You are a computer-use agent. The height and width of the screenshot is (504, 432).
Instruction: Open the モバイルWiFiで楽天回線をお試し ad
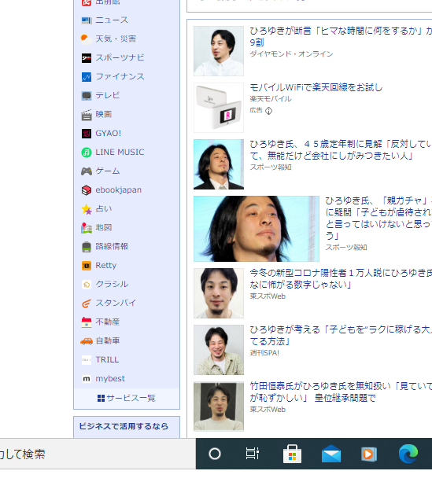click(x=316, y=87)
